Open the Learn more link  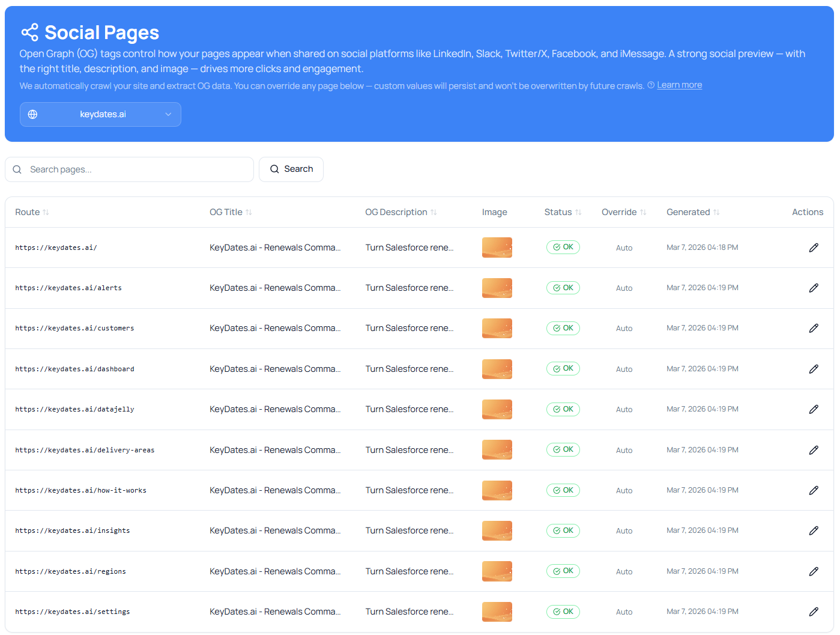pyautogui.click(x=679, y=85)
